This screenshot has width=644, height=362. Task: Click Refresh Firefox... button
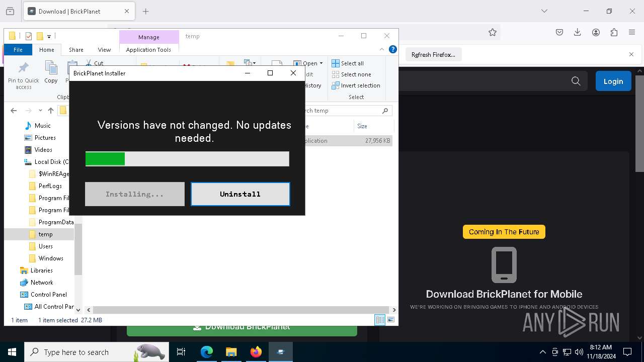point(433,54)
